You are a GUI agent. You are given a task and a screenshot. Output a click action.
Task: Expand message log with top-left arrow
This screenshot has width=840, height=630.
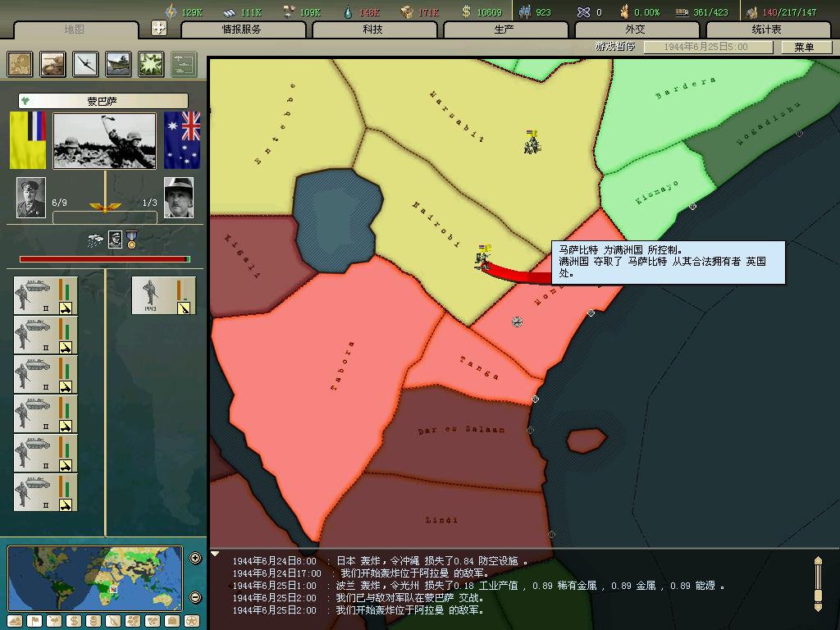pos(216,555)
